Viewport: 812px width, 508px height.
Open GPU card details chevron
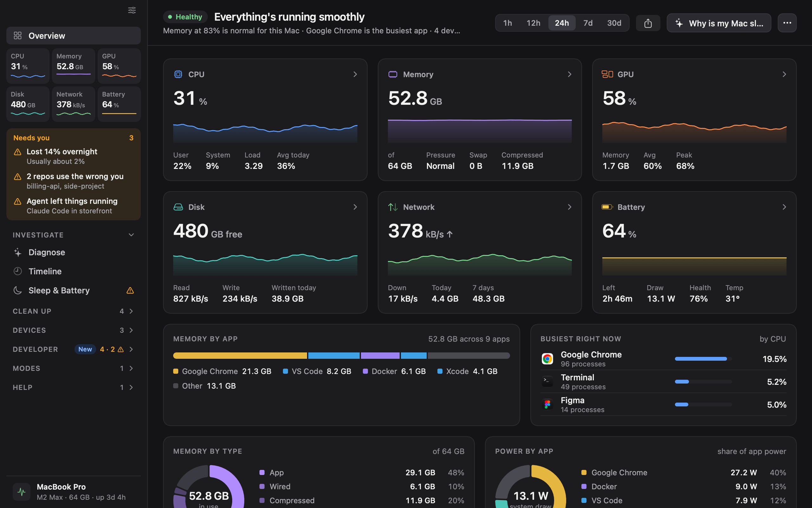(x=784, y=74)
